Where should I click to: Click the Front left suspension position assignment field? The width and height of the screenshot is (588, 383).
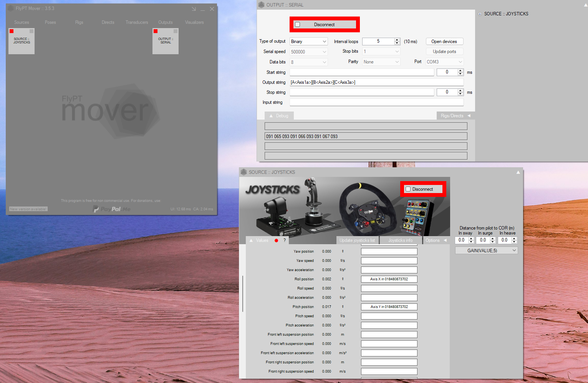coord(389,335)
